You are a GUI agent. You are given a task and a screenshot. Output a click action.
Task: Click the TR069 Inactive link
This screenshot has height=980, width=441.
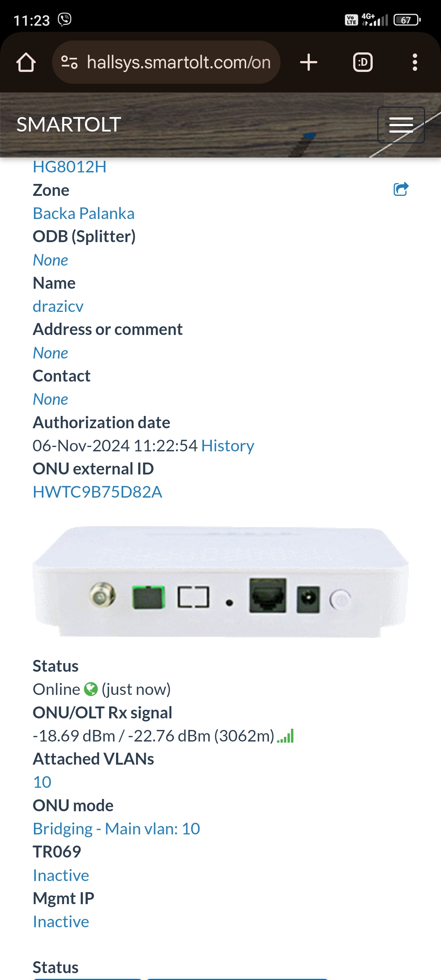pos(61,875)
